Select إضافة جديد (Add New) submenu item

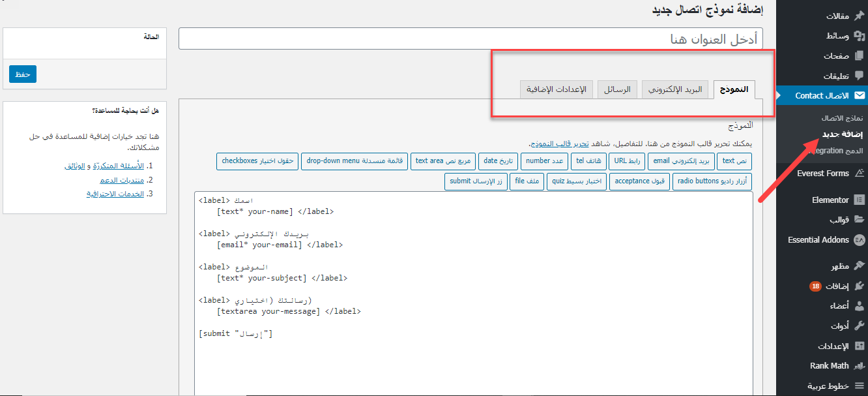click(x=843, y=134)
